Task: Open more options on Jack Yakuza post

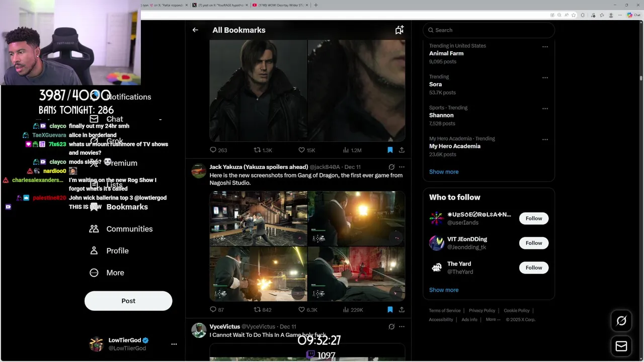Action: coord(401,167)
